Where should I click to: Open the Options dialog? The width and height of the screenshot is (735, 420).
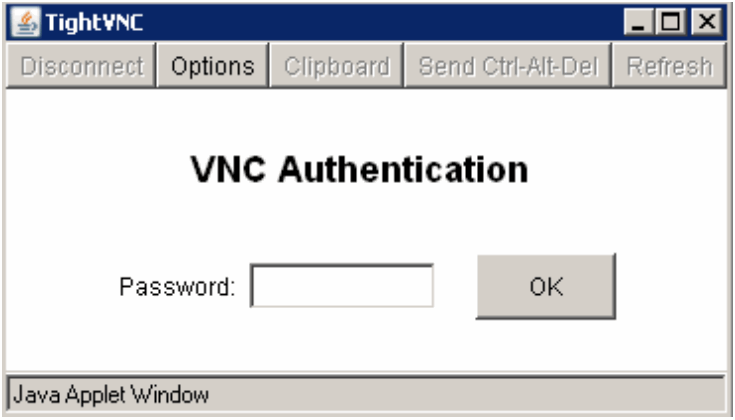(212, 67)
